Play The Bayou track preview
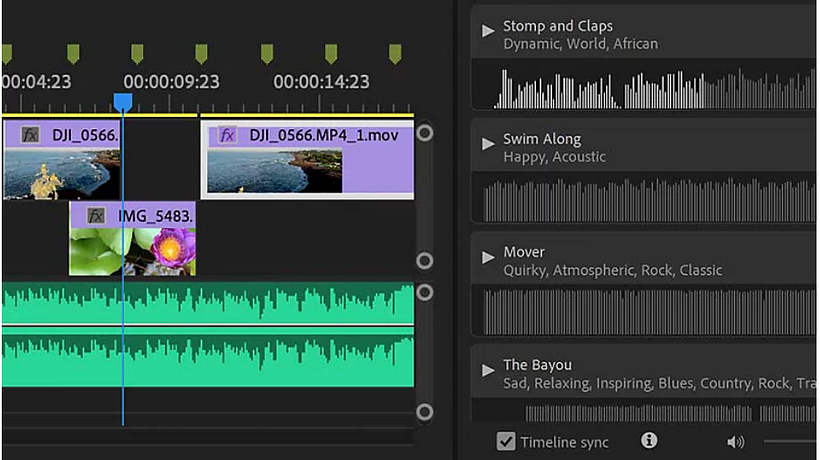The width and height of the screenshot is (820, 460). pos(488,370)
